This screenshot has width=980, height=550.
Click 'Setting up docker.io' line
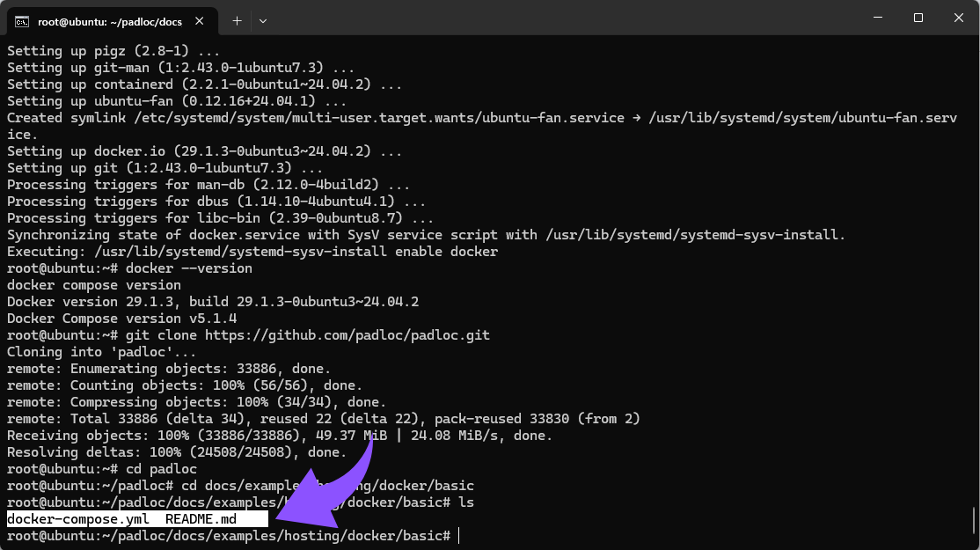click(x=204, y=152)
